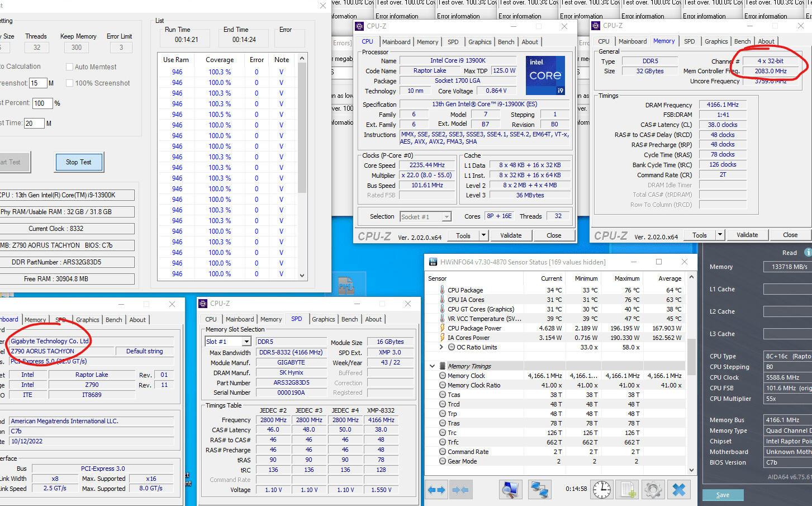
Task: Click the Use Ram column header
Action: [x=176, y=60]
